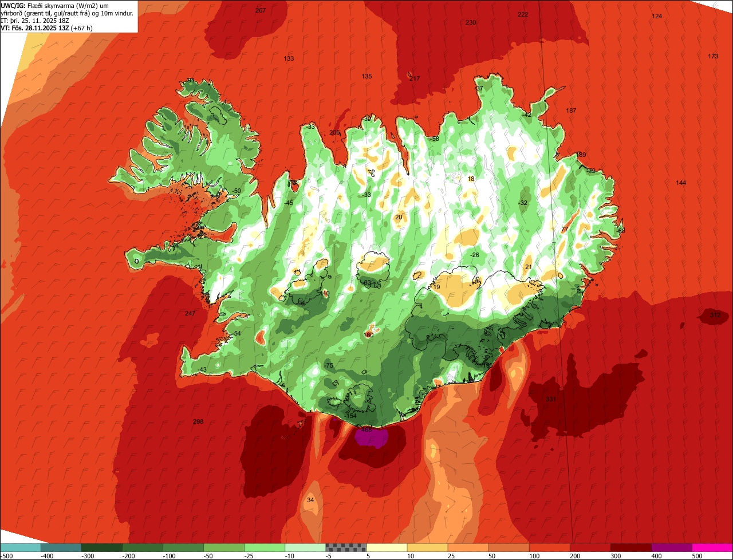The width and height of the screenshot is (733, 560).
Task: Click the legend label 500
Action: [x=697, y=556]
